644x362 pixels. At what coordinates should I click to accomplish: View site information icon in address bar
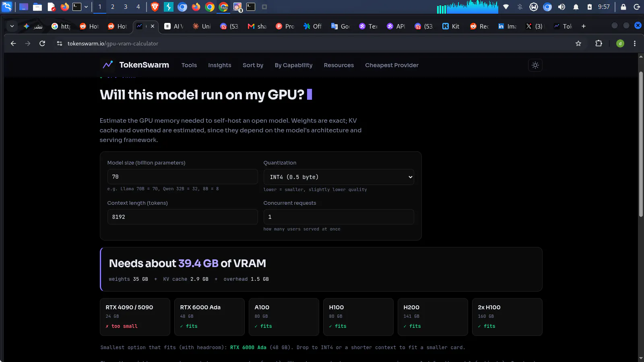pyautogui.click(x=60, y=43)
